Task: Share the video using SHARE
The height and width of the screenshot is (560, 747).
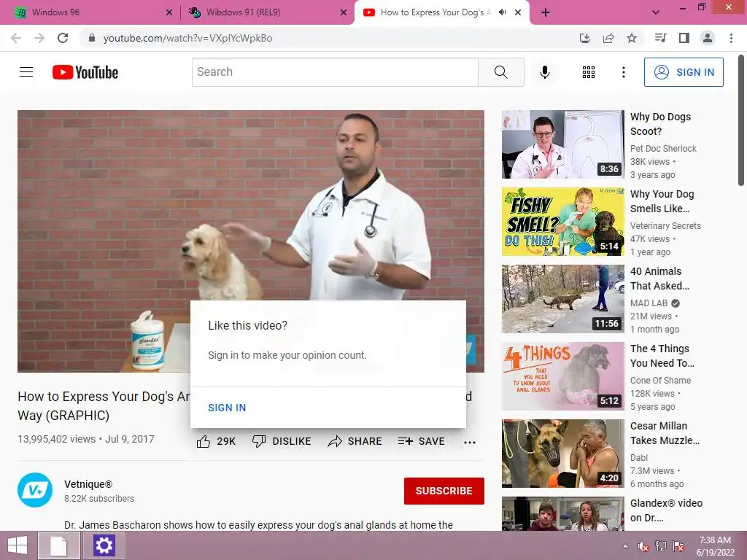Action: (x=355, y=441)
